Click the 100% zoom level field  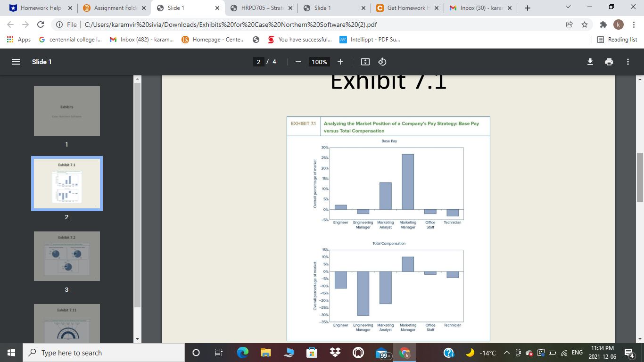coord(319,62)
